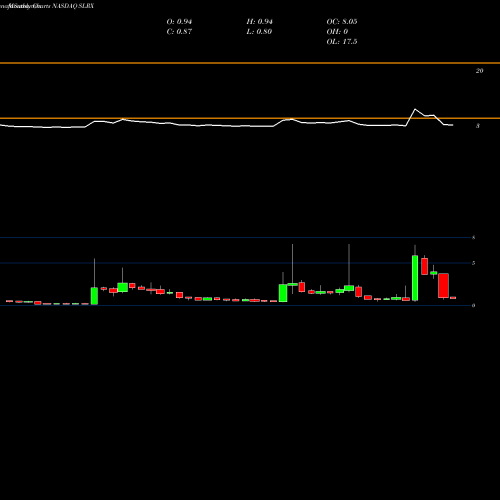The width and height of the screenshot is (500, 500).
Task: Click the price axis label 0
Action: click(x=473, y=305)
